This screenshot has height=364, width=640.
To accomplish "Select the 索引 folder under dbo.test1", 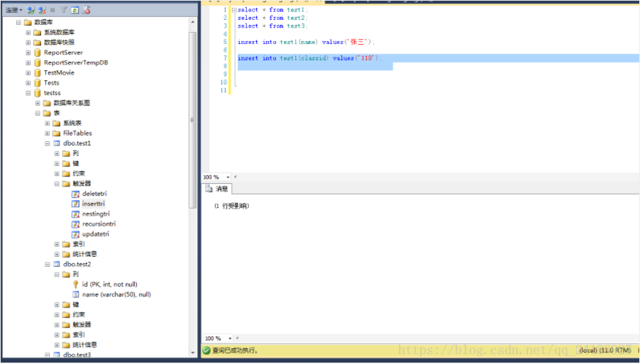I will (79, 244).
